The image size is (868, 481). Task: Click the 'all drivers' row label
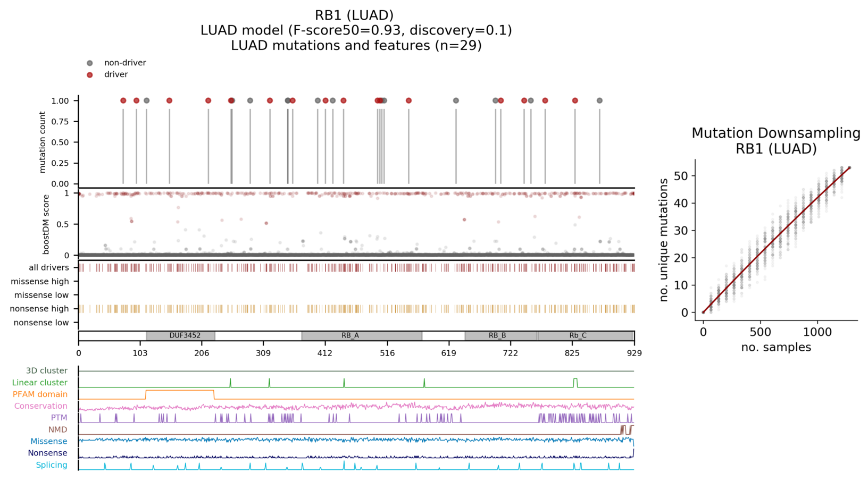coord(49,268)
